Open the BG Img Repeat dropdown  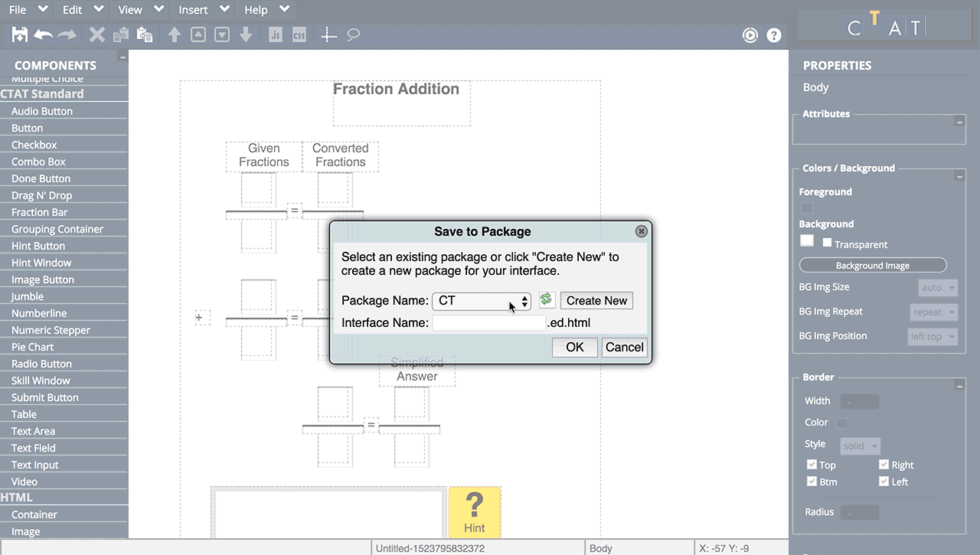coord(934,312)
